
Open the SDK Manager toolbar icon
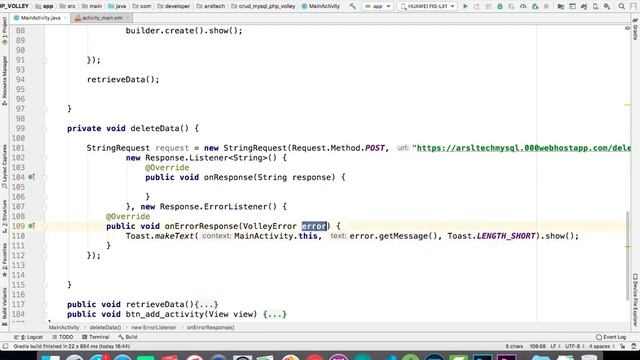pyautogui.click(x=607, y=6)
